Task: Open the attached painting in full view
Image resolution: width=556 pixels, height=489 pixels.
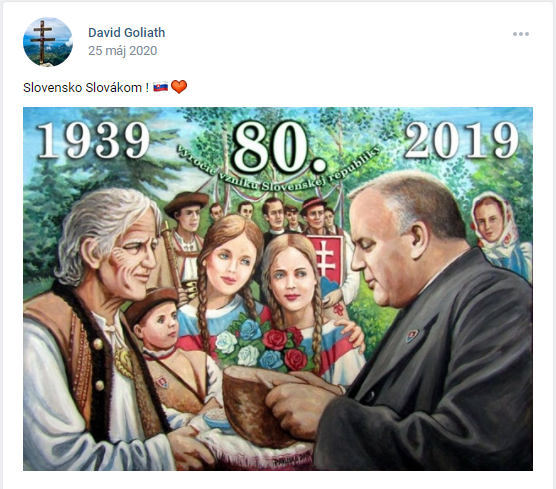Action: tap(278, 289)
